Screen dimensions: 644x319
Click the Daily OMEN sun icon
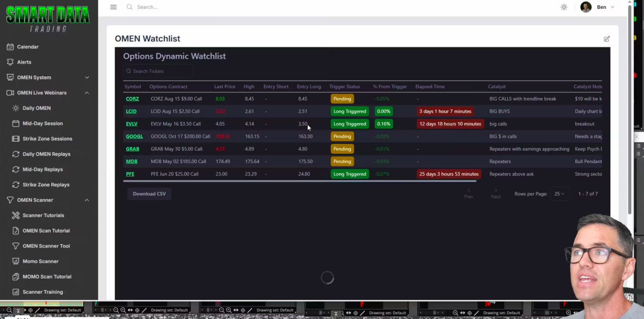click(16, 108)
